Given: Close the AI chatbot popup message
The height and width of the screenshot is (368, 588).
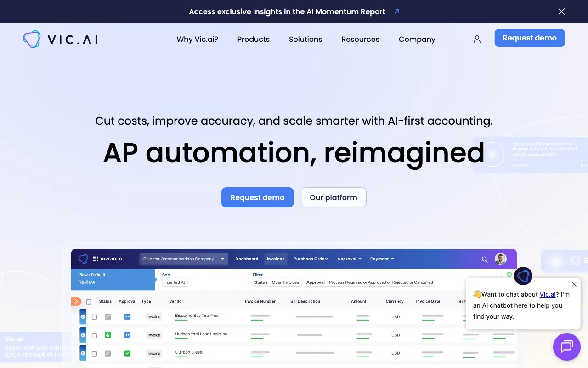Looking at the screenshot, I should (574, 284).
